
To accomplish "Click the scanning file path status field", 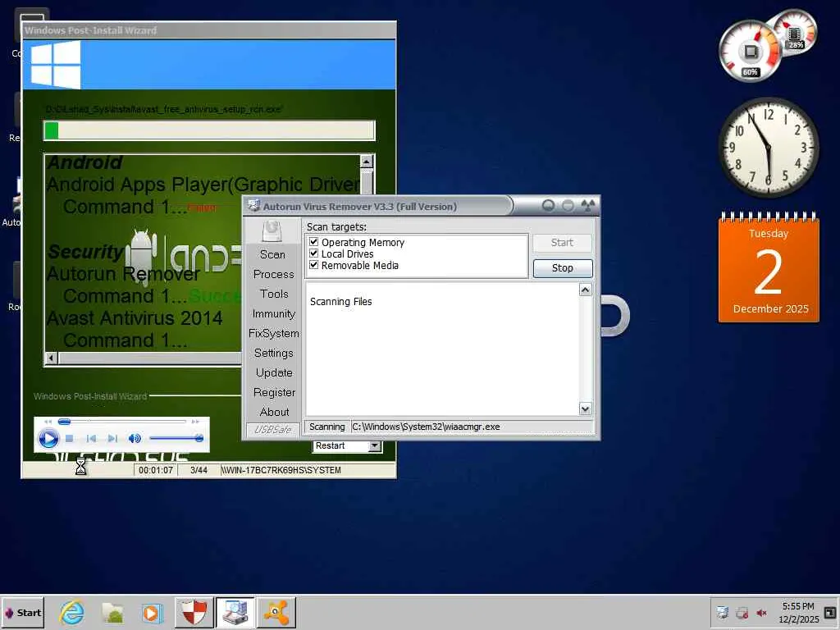I will [472, 427].
